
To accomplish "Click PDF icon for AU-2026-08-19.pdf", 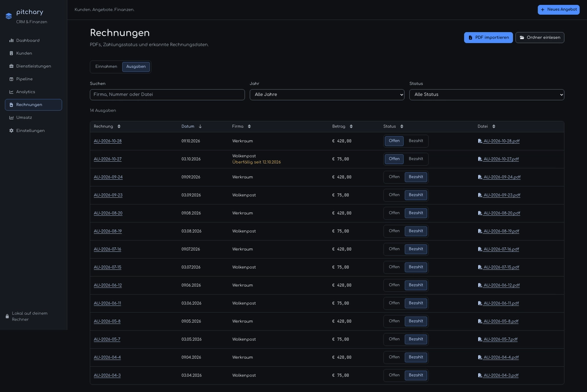I will point(480,231).
